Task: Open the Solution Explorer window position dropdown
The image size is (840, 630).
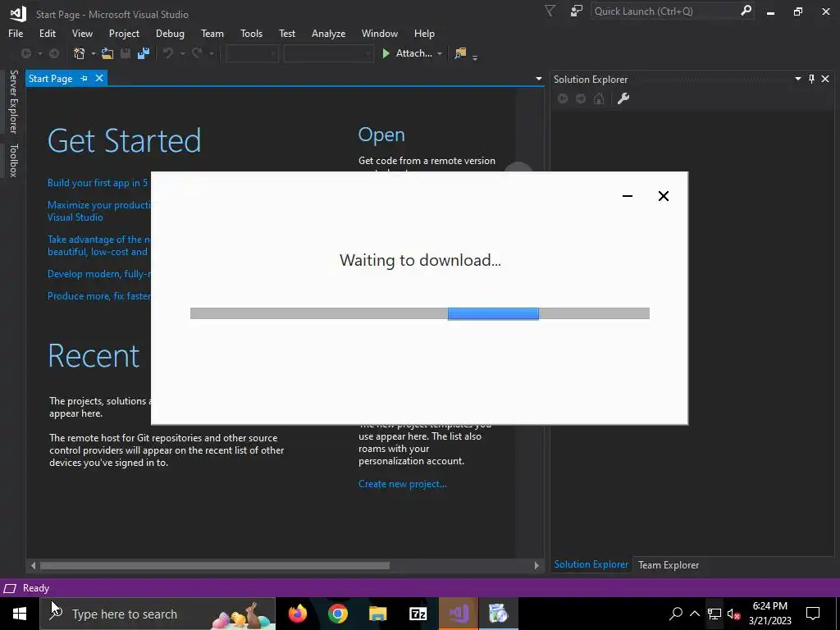Action: pos(797,80)
